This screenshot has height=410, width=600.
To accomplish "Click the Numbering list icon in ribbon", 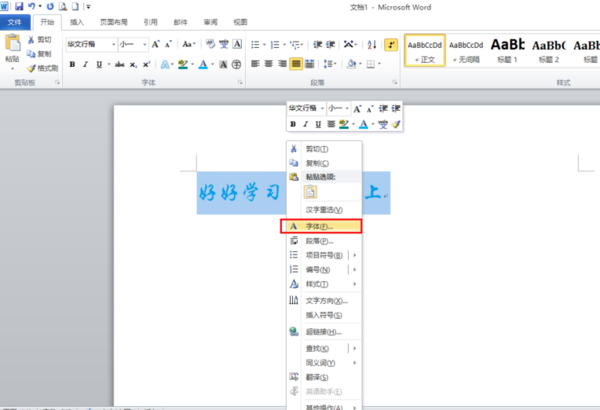I will [x=275, y=45].
